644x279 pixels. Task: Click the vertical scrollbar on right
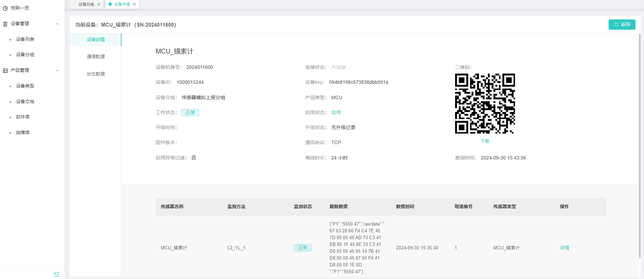point(640,146)
